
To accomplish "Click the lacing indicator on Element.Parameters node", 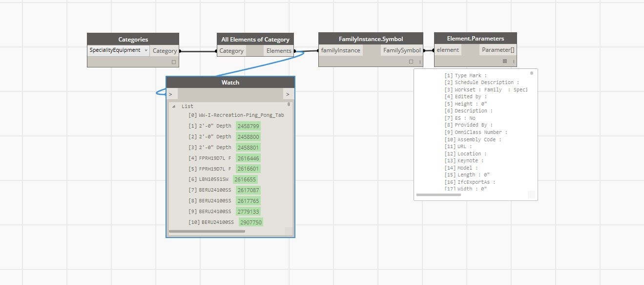I will click(x=513, y=62).
